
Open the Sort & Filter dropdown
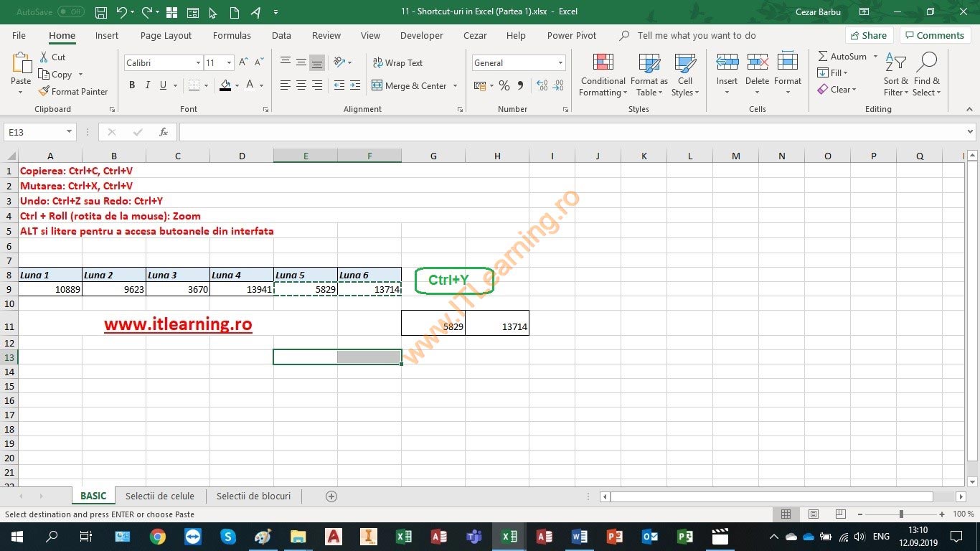[x=895, y=75]
